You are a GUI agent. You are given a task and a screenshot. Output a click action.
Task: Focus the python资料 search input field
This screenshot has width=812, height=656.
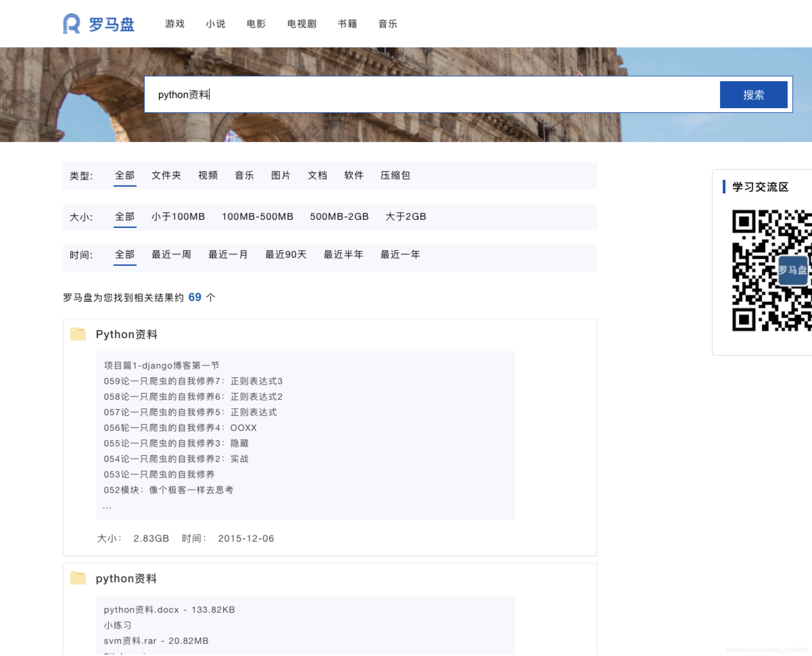431,94
